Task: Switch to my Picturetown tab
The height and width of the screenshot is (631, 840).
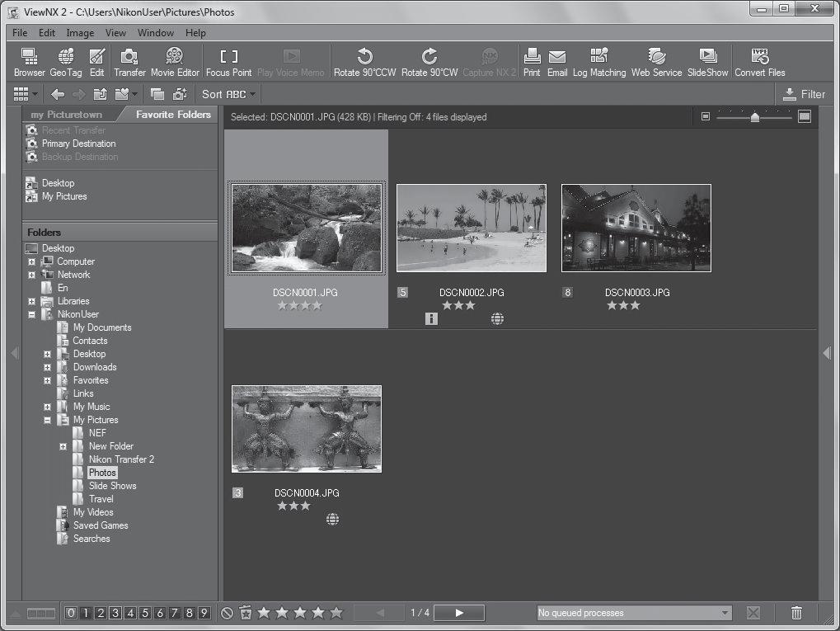Action: 67,114
